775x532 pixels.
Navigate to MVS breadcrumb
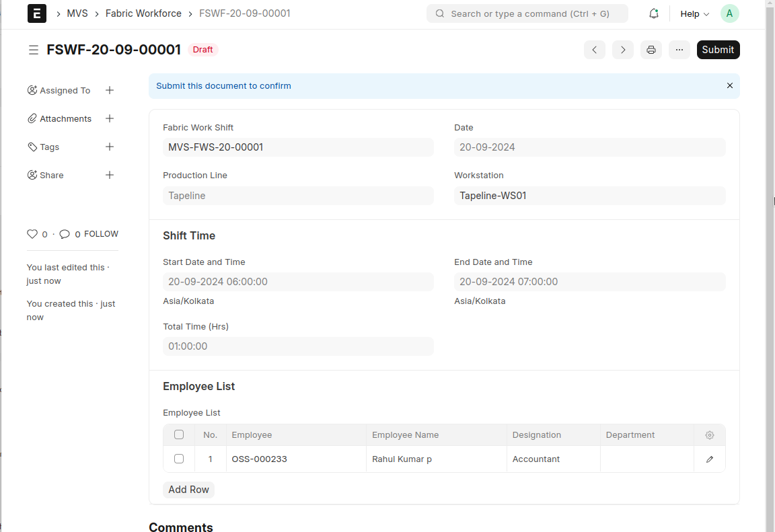click(77, 13)
